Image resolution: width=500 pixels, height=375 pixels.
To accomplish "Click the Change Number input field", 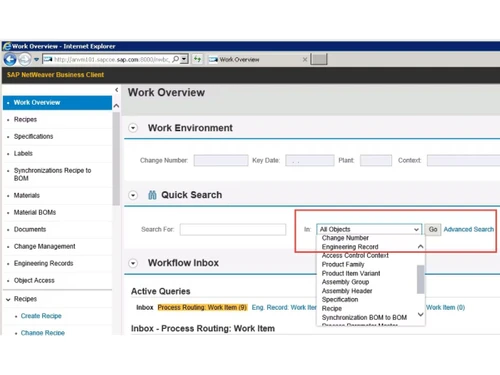I will (221, 160).
